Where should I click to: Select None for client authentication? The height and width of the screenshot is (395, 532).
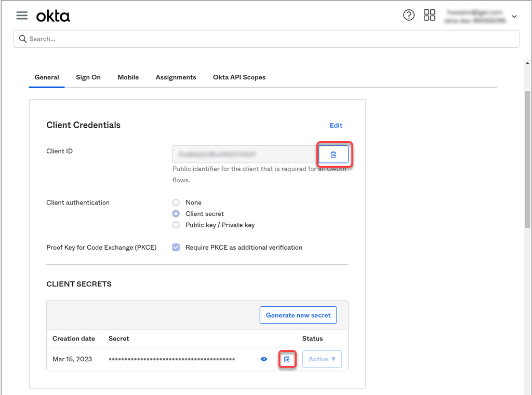tap(176, 202)
